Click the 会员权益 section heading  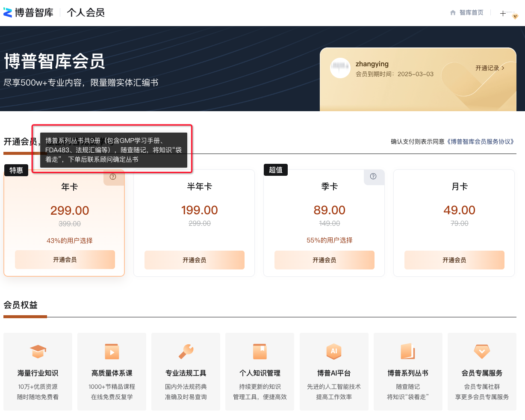coord(21,305)
